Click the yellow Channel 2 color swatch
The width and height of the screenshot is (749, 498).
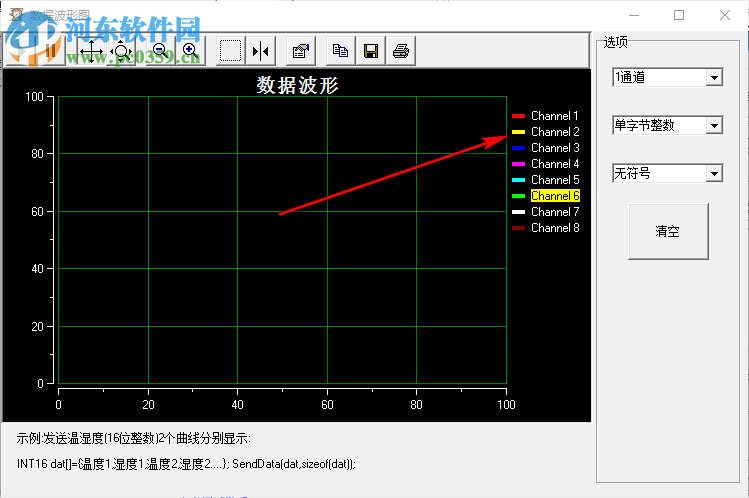coord(518,132)
